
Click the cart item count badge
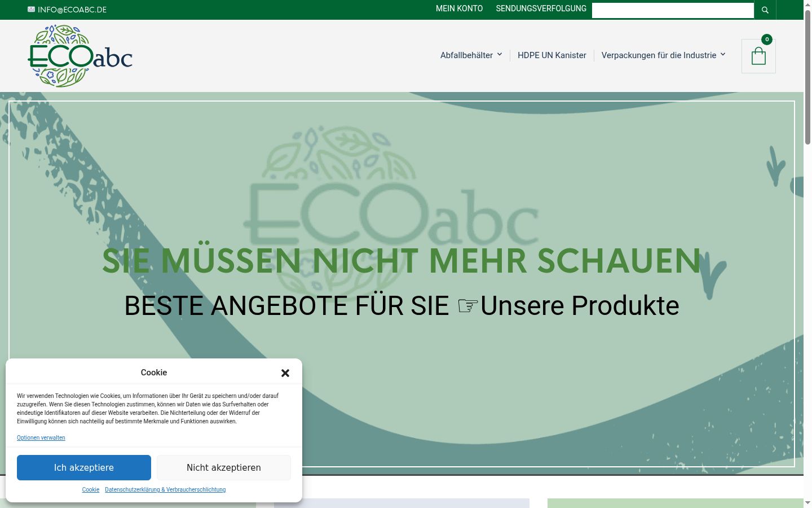pos(767,40)
